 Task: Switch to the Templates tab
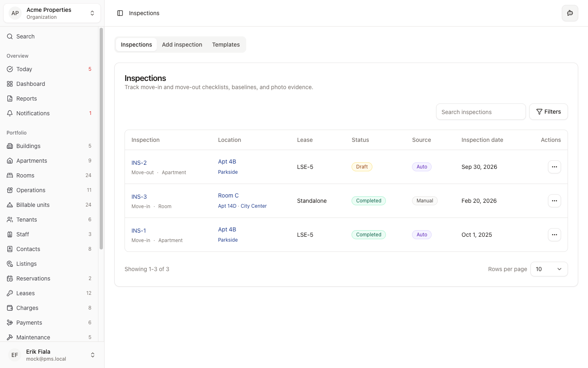[226, 45]
